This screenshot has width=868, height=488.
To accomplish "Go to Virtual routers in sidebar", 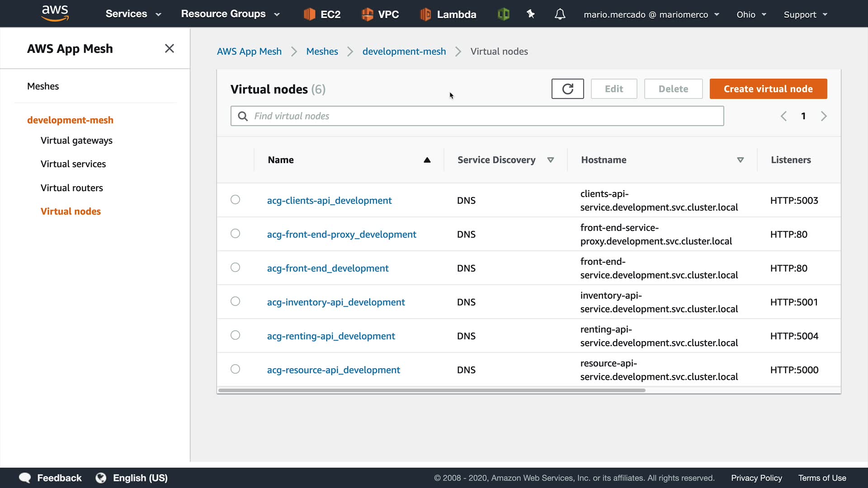I will (72, 188).
